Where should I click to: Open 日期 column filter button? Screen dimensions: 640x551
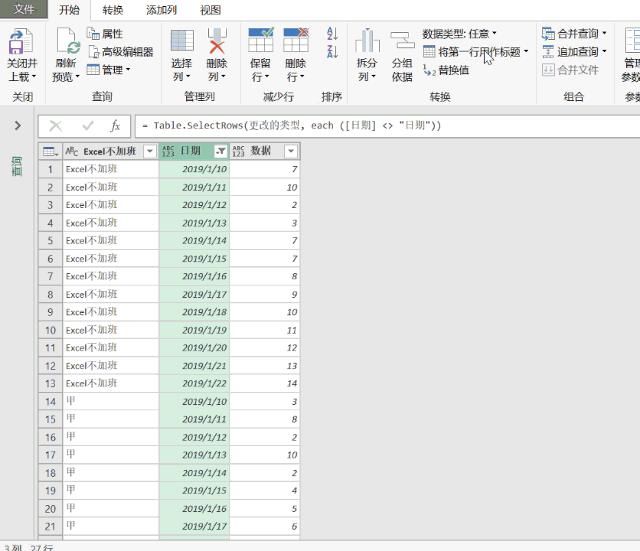(x=220, y=151)
